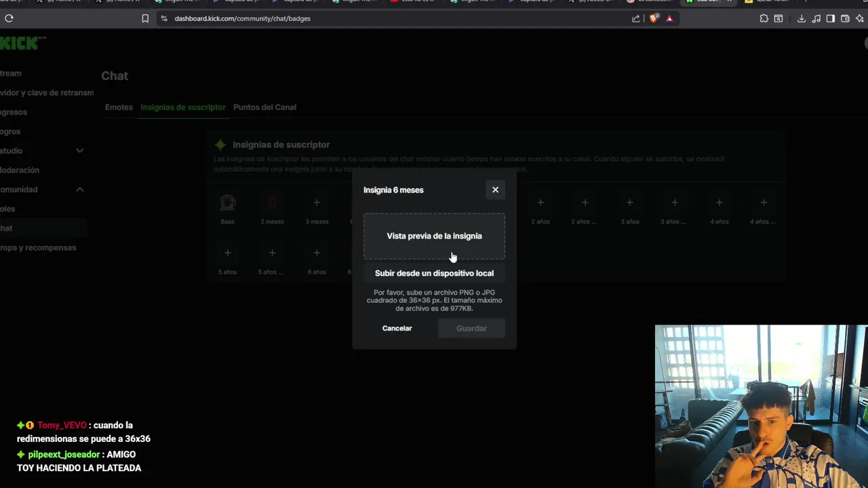Switch to the Emotes tab
Image resolution: width=868 pixels, height=488 pixels.
coord(119,107)
